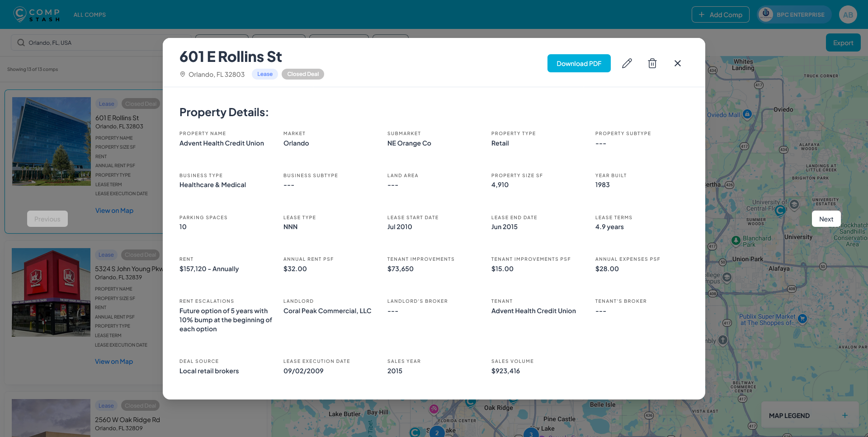Click Publix Super Market map marker
The image size is (868, 437).
click(x=802, y=319)
